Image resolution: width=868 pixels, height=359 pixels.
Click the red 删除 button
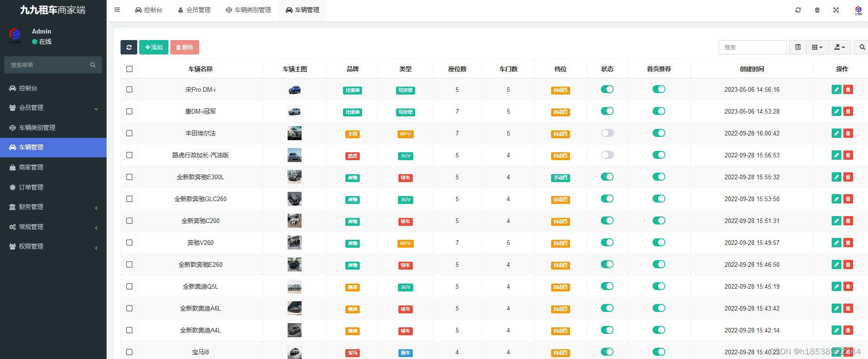[185, 47]
